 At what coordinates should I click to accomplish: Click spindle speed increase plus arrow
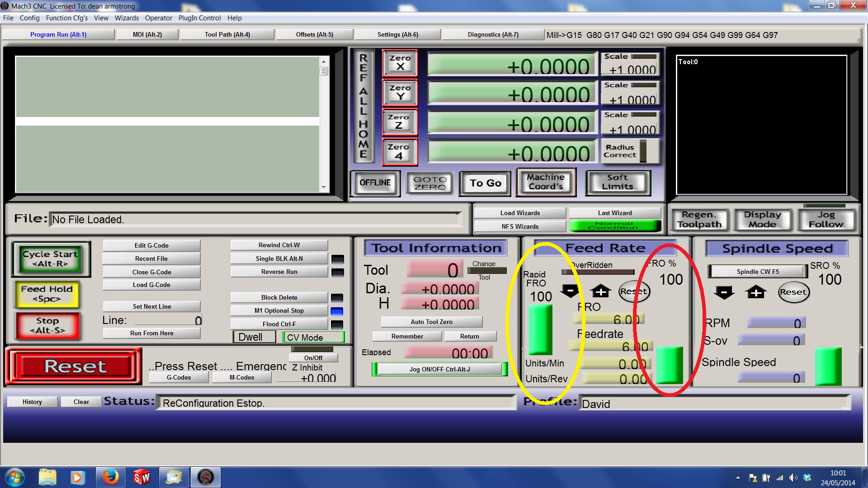point(756,292)
